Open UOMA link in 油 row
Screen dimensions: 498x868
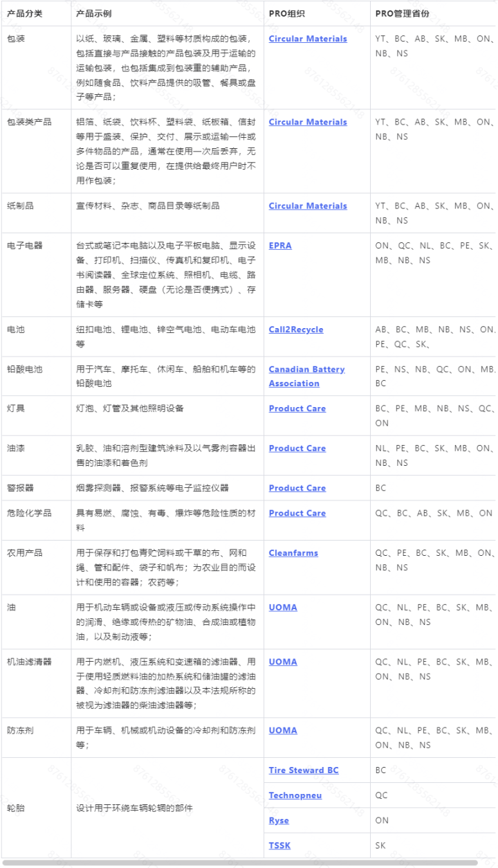[283, 607]
